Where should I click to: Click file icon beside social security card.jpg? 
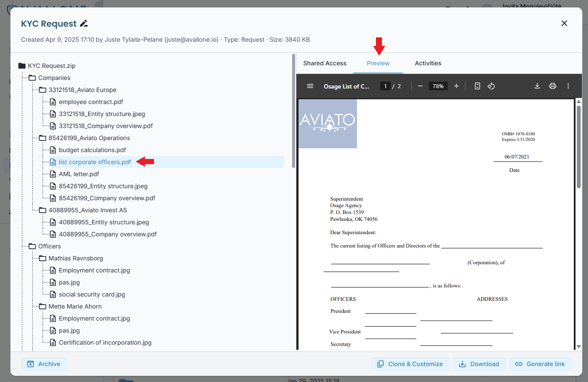click(53, 294)
